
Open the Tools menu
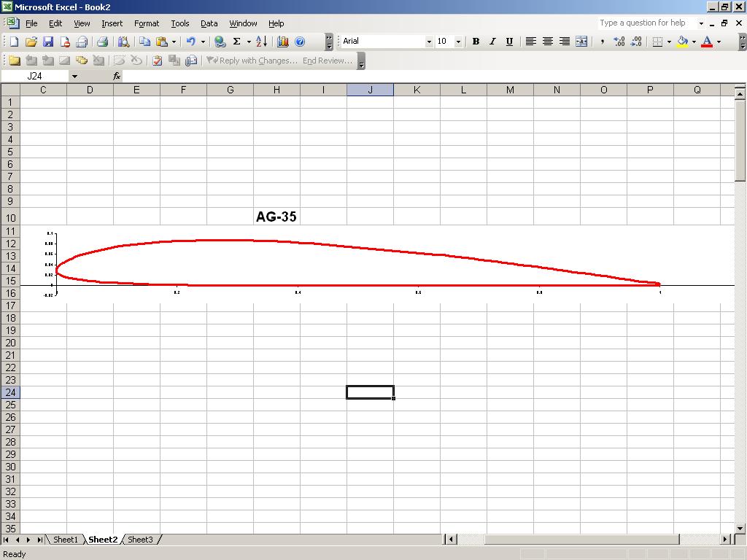tap(180, 23)
